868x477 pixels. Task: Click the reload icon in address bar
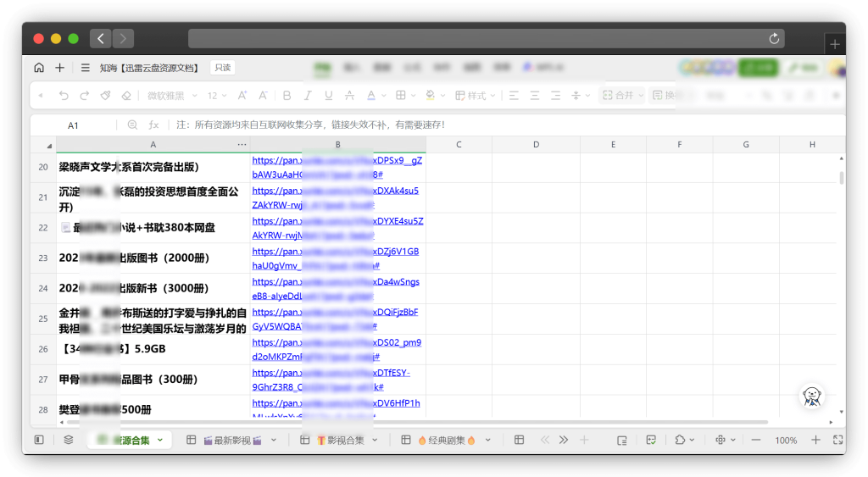(773, 39)
